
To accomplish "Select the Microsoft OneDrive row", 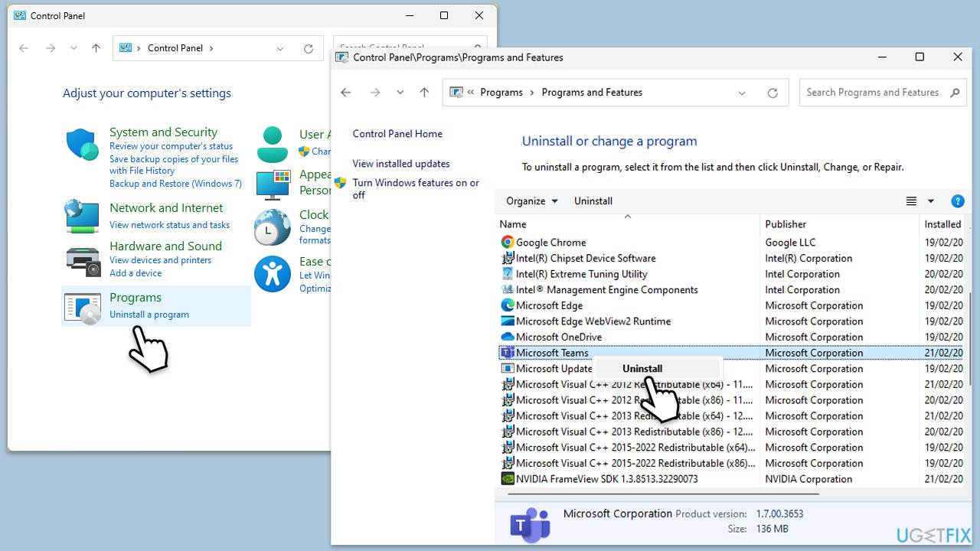I will (x=730, y=337).
